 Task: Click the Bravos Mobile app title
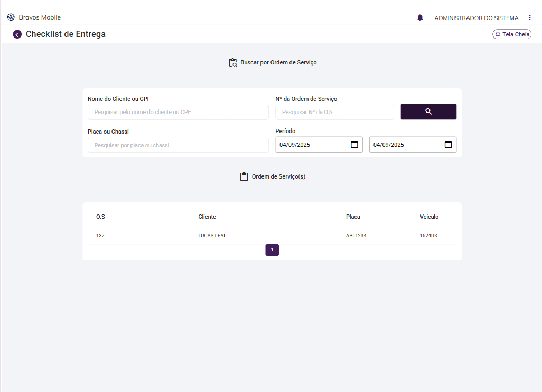[40, 17]
